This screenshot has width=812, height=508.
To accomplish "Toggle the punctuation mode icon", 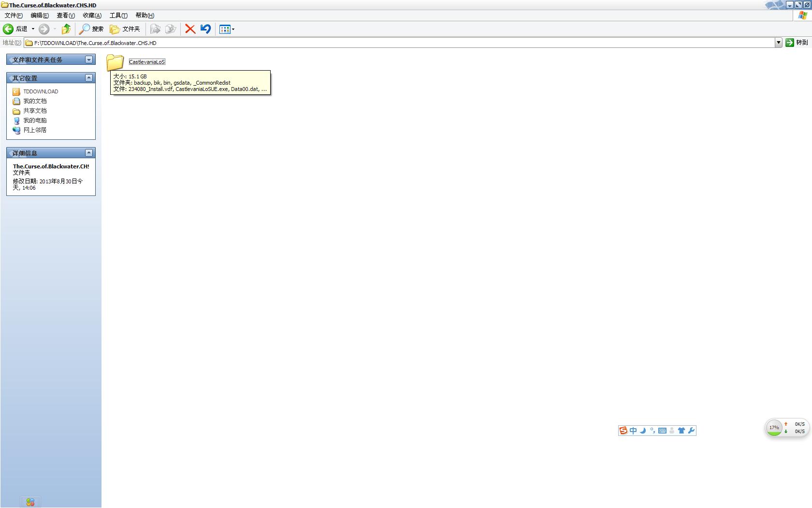I will tap(652, 431).
